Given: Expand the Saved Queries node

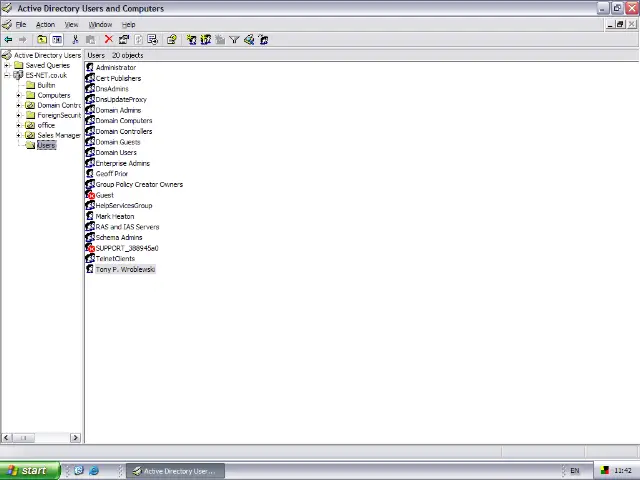Looking at the screenshot, I should click(7, 65).
